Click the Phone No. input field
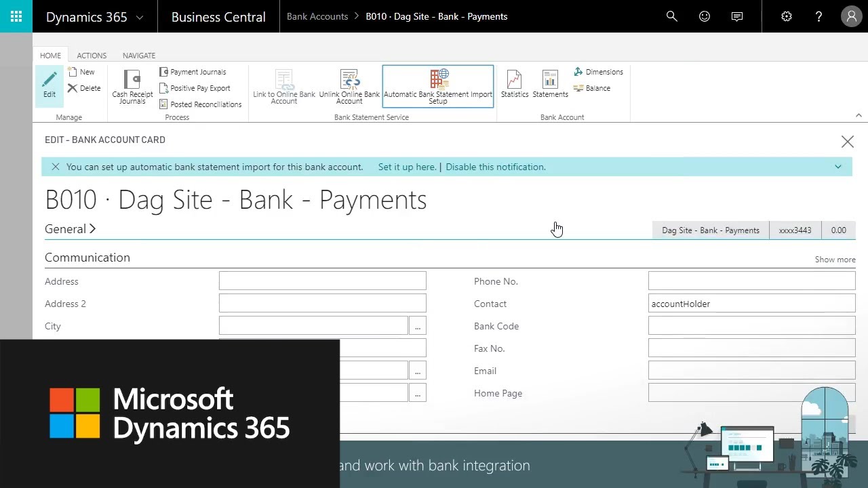Image resolution: width=868 pixels, height=488 pixels. click(751, 281)
